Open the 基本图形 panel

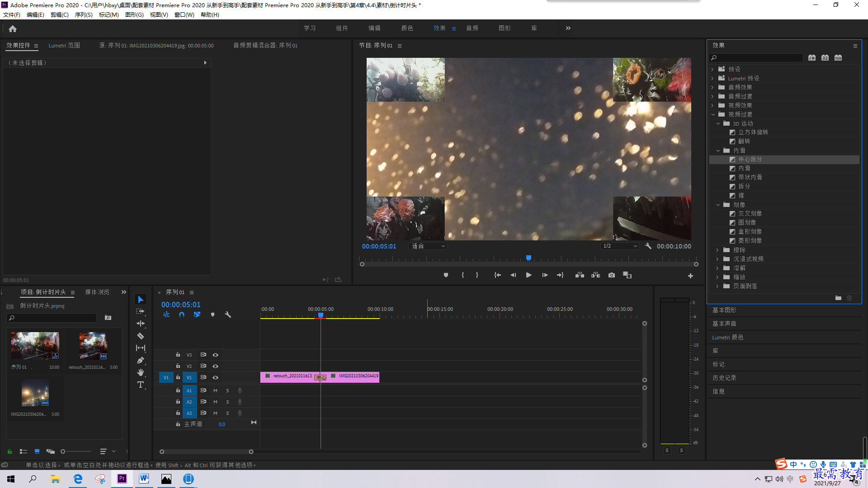pos(724,310)
